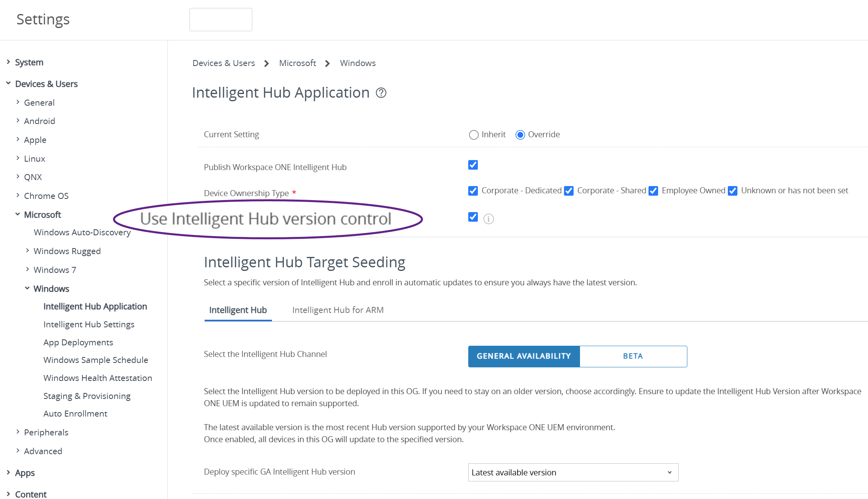868x499 pixels.
Task: Toggle Use Intelligent Hub version control
Action: click(x=473, y=217)
